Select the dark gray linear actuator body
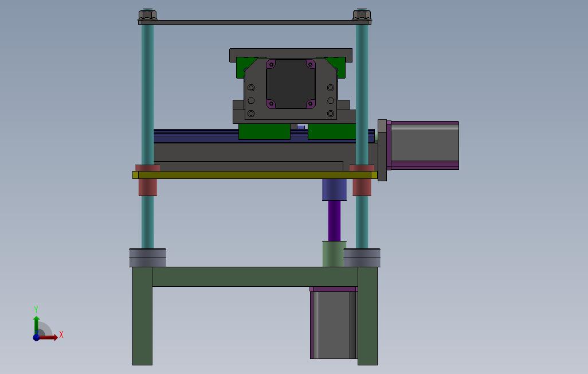Screen dimensions: 588x374 pos(255,152)
